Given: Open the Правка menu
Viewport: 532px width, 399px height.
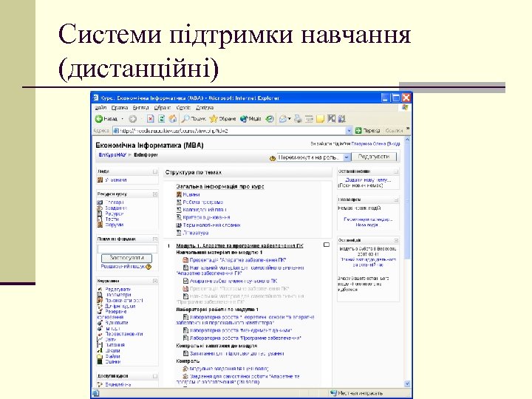Looking at the screenshot, I should click(120, 108).
